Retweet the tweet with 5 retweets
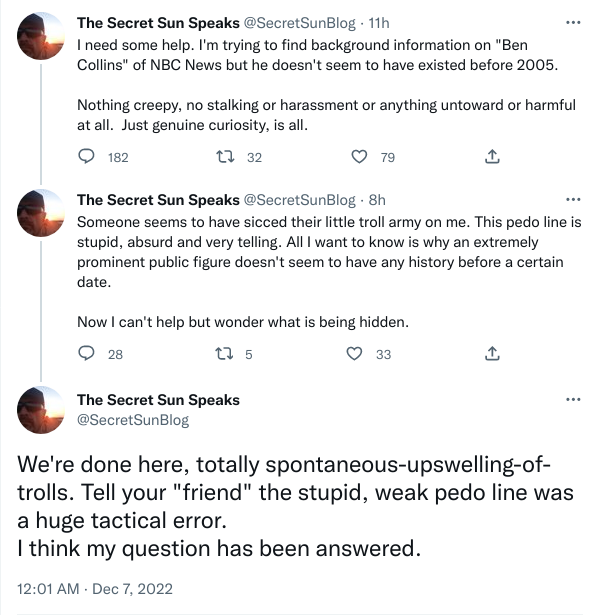 tap(225, 354)
